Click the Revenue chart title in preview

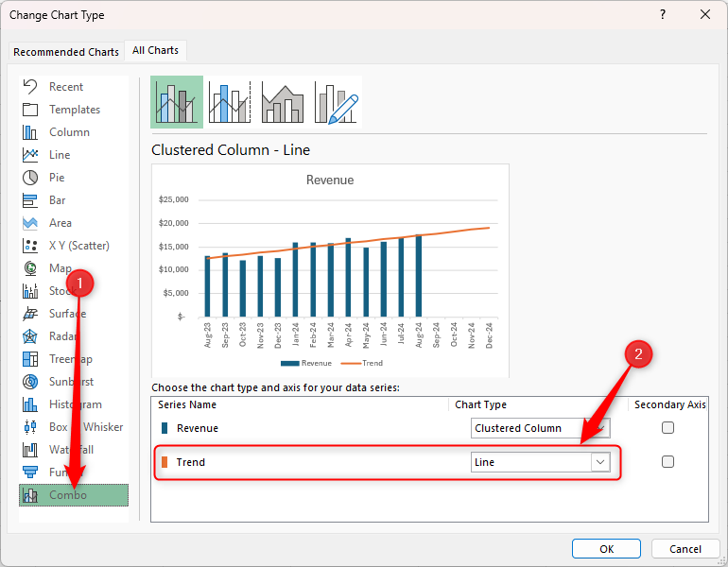point(330,180)
